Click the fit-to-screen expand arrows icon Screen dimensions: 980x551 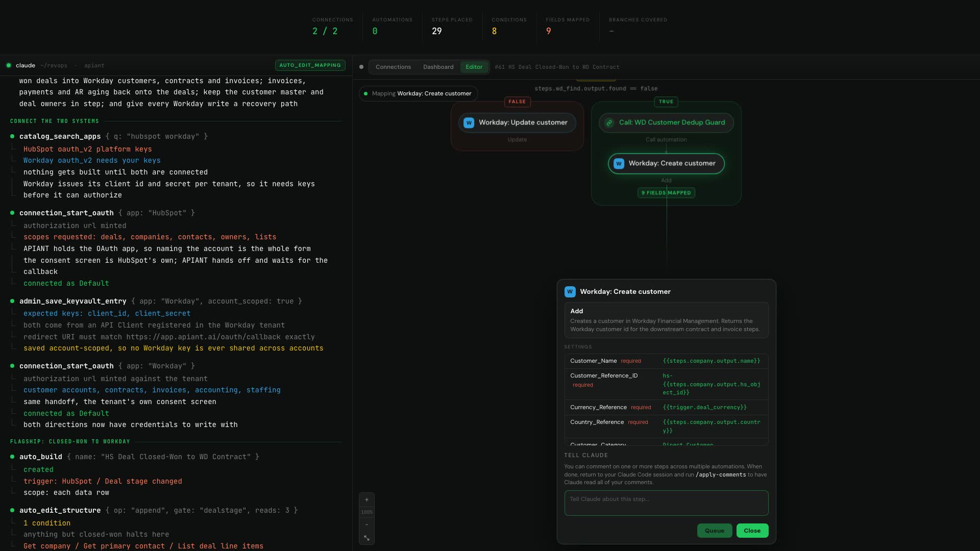(366, 538)
